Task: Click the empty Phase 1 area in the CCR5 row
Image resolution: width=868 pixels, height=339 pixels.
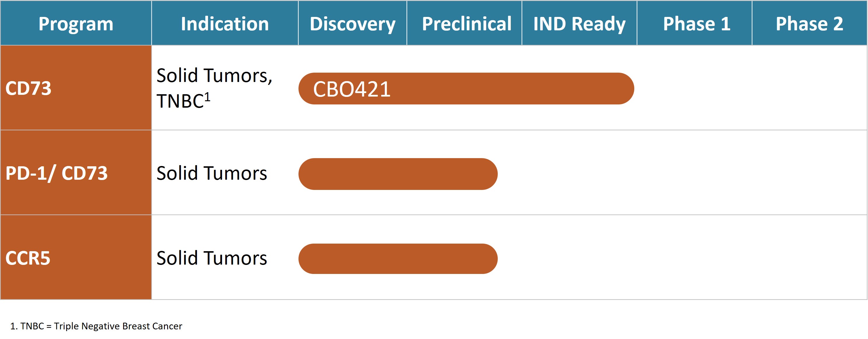Action: [694, 258]
